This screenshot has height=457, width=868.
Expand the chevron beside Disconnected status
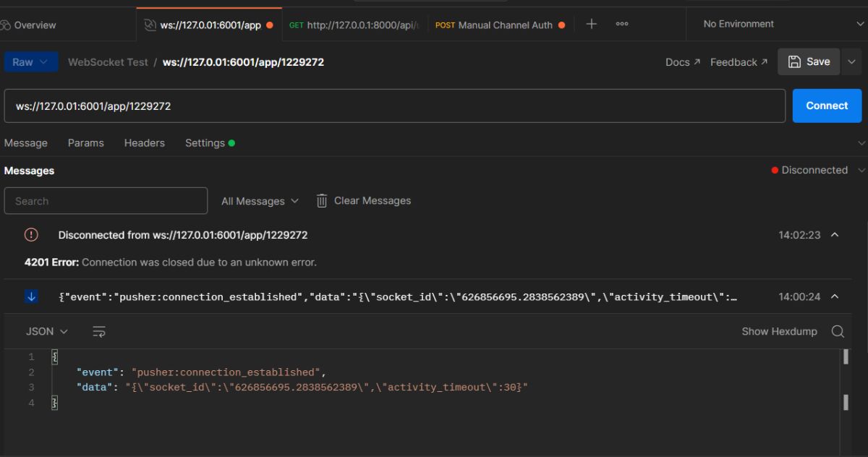tap(861, 170)
